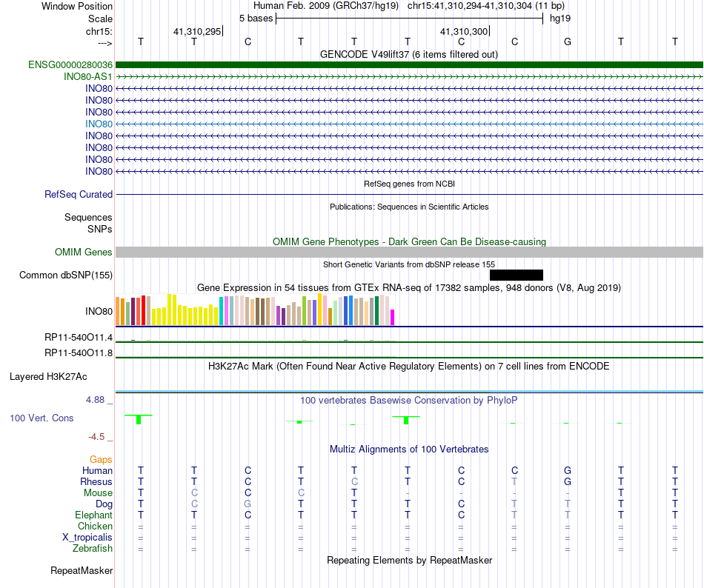
Task: Select the Rhesus species row label
Action: click(x=96, y=481)
